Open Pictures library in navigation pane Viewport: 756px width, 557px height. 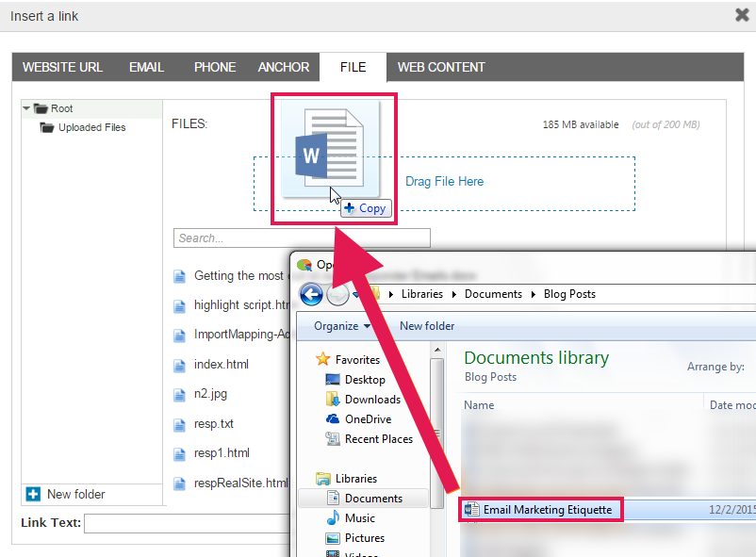click(x=365, y=538)
